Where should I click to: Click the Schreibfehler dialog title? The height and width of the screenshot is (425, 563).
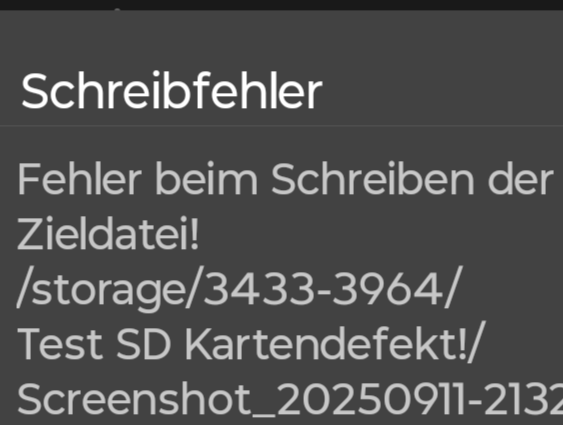172,91
